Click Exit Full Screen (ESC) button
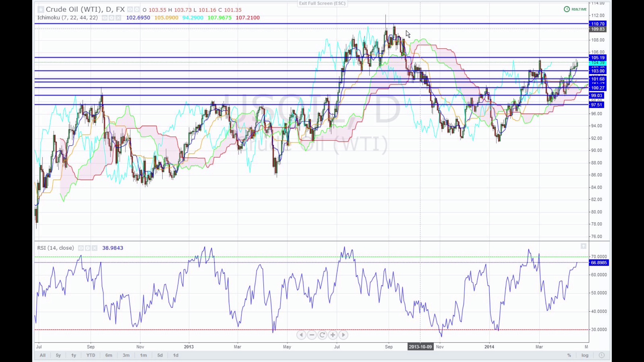644x362 pixels. [x=322, y=3]
